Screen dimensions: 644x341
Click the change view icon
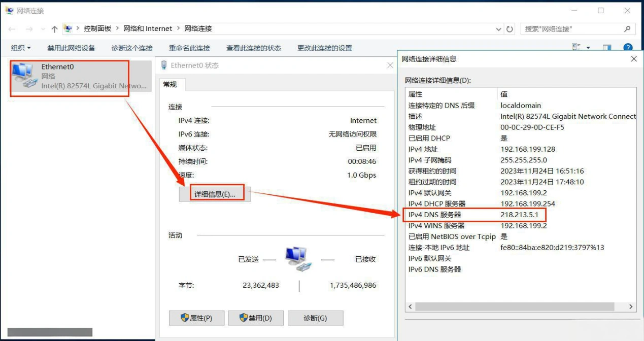(576, 48)
